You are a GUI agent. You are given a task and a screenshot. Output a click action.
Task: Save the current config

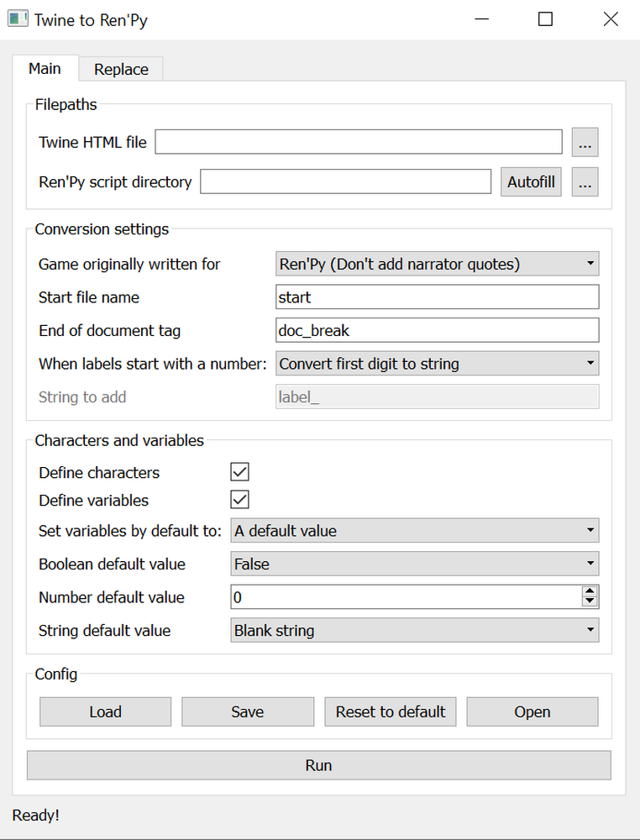click(x=247, y=711)
